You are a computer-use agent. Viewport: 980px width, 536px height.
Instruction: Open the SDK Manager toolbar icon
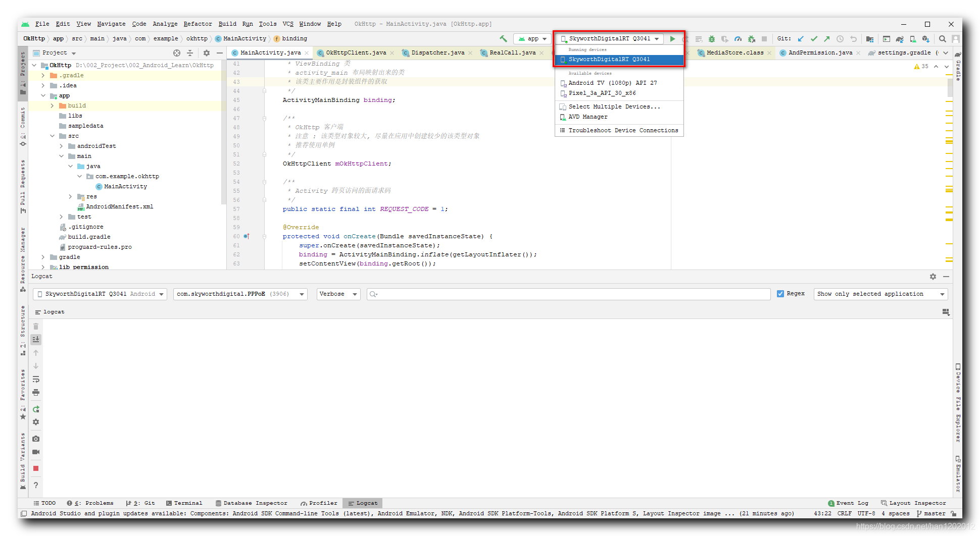925,39
